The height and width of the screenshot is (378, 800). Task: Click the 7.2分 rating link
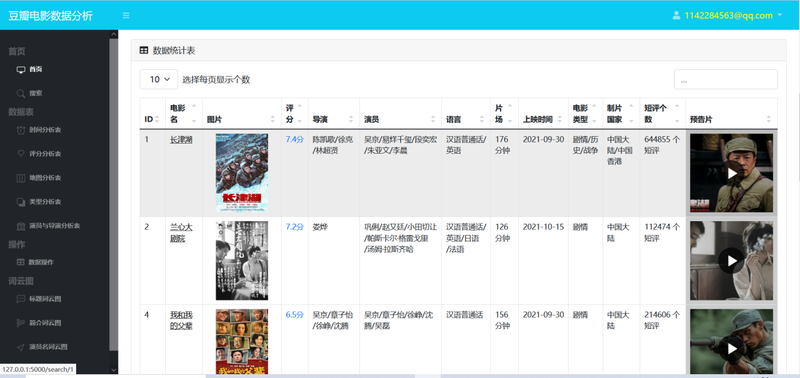click(x=294, y=226)
